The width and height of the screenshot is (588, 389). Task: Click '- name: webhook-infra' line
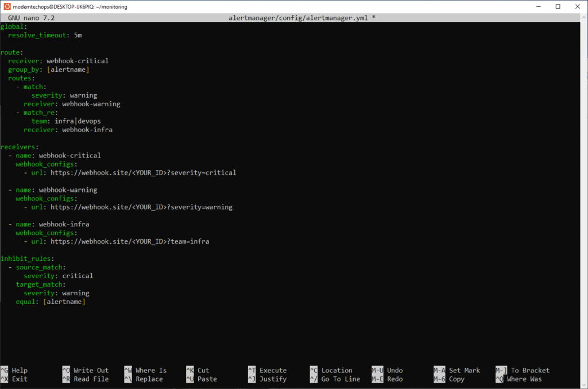49,224
